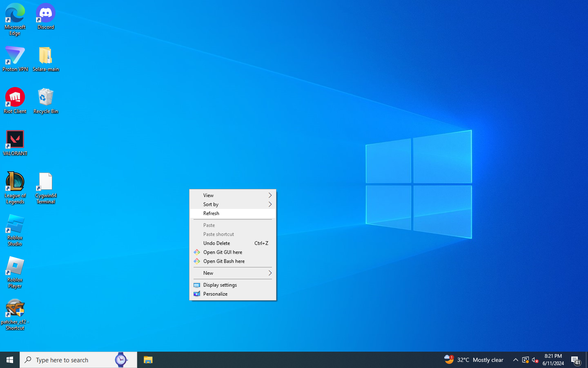Select the League of Legends icon
The height and width of the screenshot is (368, 588).
click(15, 188)
